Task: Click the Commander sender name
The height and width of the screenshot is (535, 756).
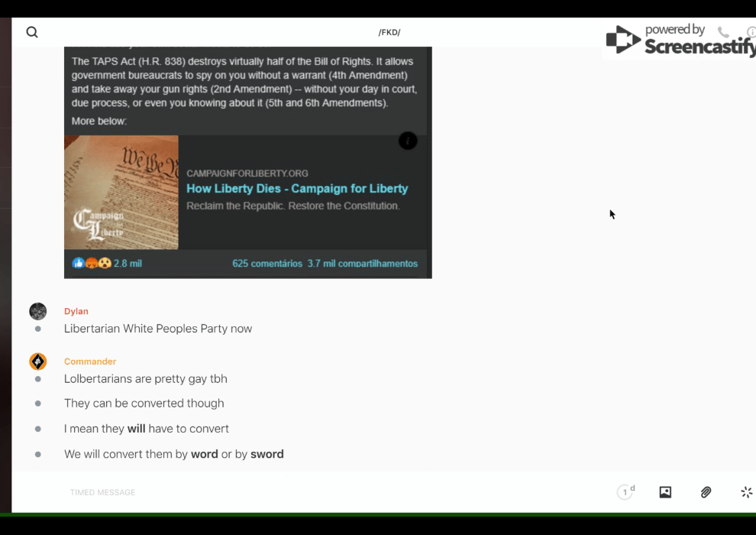Action: [x=90, y=362]
